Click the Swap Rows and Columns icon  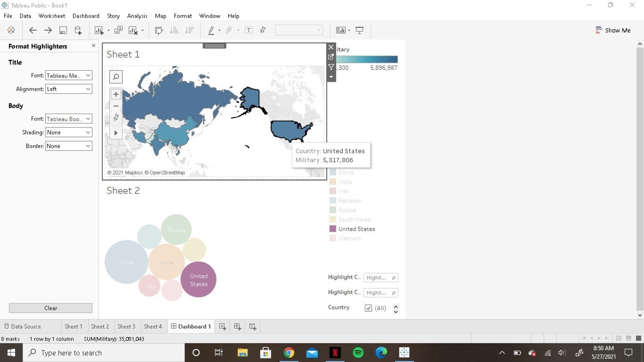pos(159,30)
